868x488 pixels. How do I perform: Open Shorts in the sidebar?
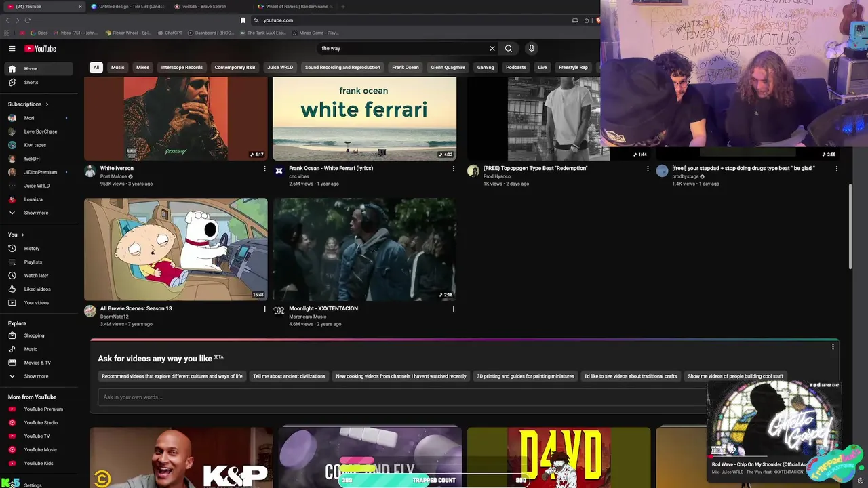tap(39, 82)
